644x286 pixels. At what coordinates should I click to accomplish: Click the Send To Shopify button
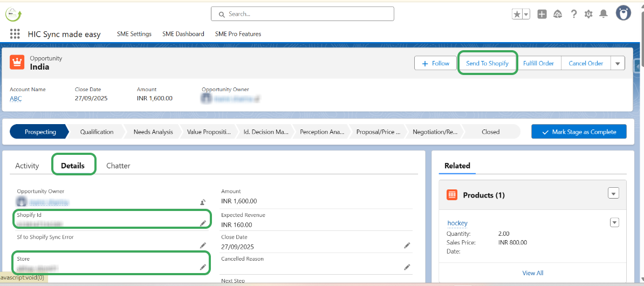click(488, 63)
